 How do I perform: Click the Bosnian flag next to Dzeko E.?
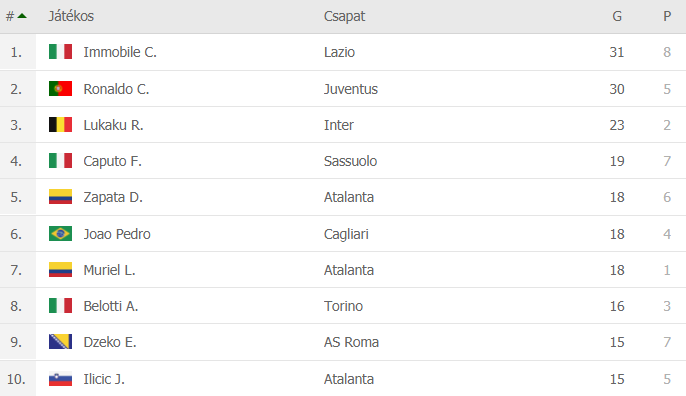[60, 342]
